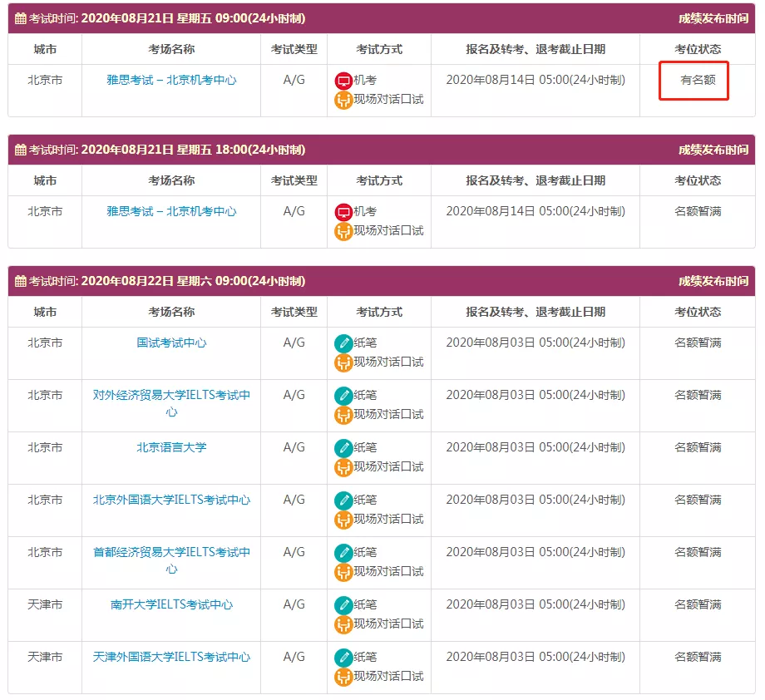Screen dimensions: 765x700
Task: Click red 机考 computer icon in 18:00 session
Action: (343, 212)
